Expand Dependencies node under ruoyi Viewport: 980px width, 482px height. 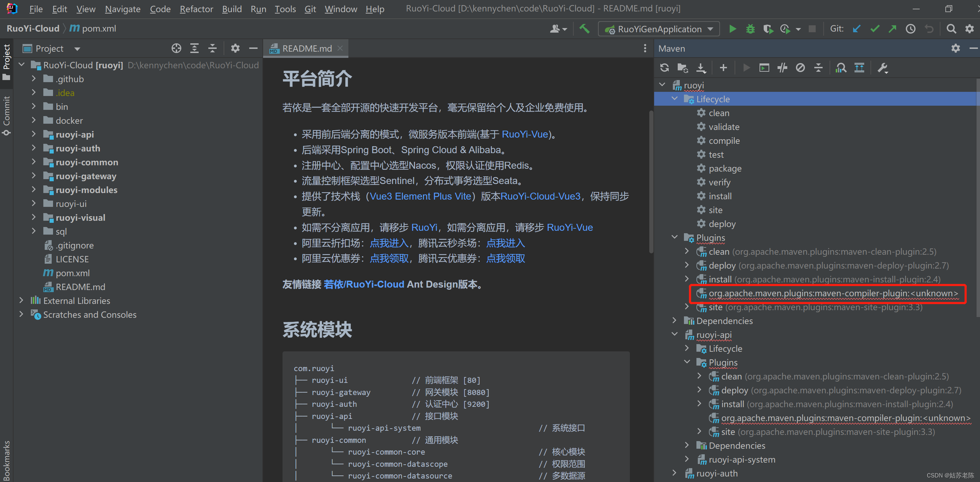(675, 321)
